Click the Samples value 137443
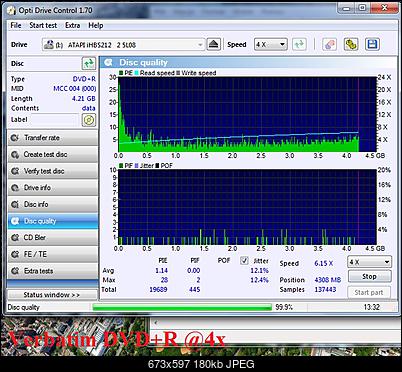Image resolution: width=402 pixels, height=372 pixels. coord(325,289)
